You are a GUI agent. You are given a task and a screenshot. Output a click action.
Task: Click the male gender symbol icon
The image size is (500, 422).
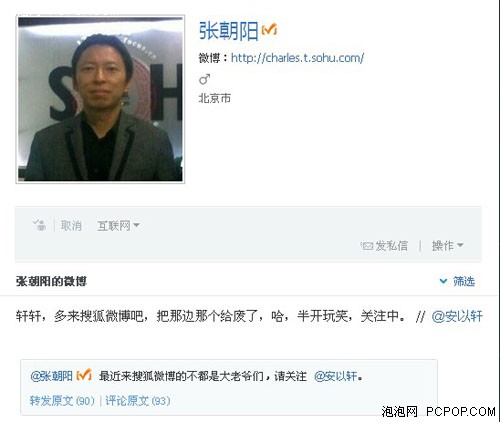pyautogui.click(x=204, y=80)
